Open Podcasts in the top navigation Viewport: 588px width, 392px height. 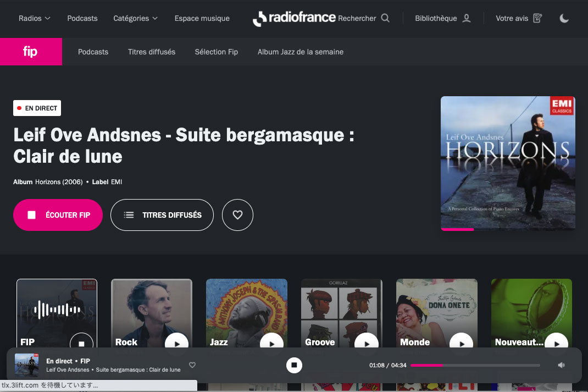82,18
